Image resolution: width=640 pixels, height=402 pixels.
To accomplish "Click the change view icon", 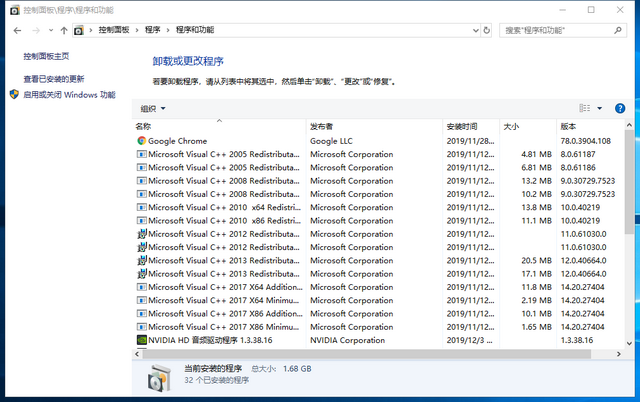I will tap(584, 108).
